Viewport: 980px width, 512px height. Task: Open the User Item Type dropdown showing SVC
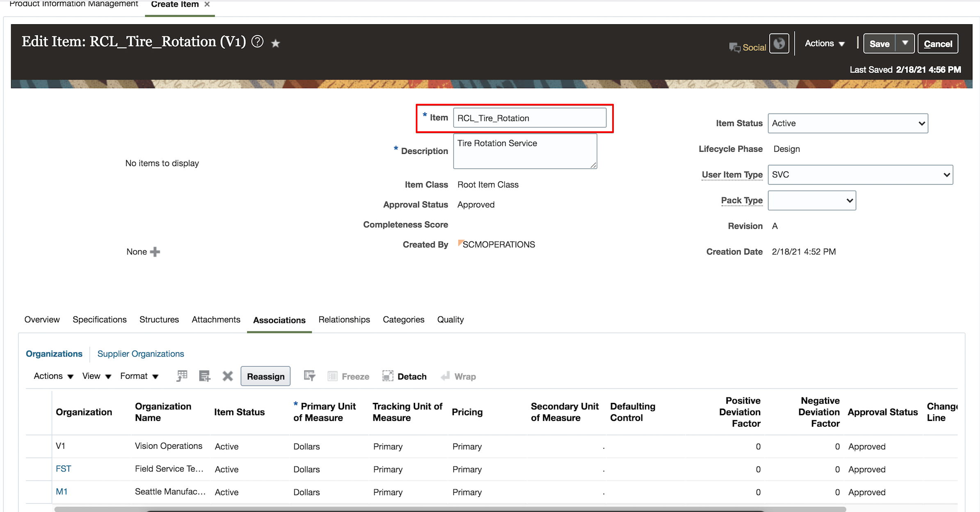tap(860, 174)
